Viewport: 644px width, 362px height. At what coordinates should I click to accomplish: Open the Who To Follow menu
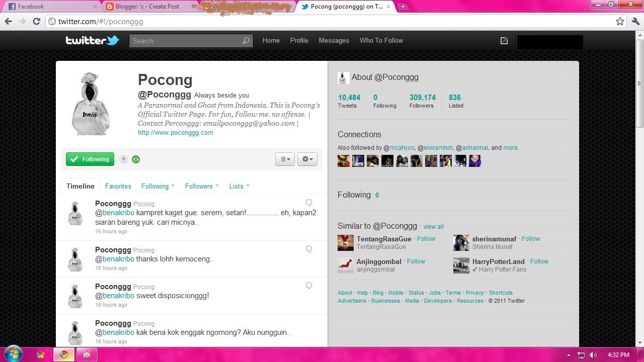click(381, 41)
